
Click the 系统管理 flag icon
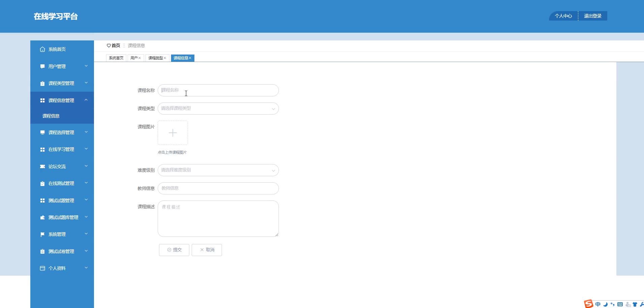(42, 234)
